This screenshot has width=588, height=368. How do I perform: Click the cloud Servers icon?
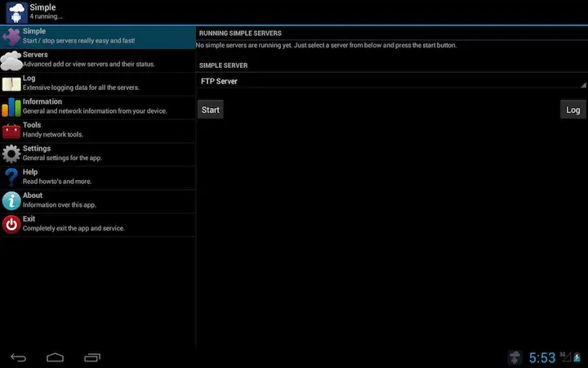coord(11,61)
